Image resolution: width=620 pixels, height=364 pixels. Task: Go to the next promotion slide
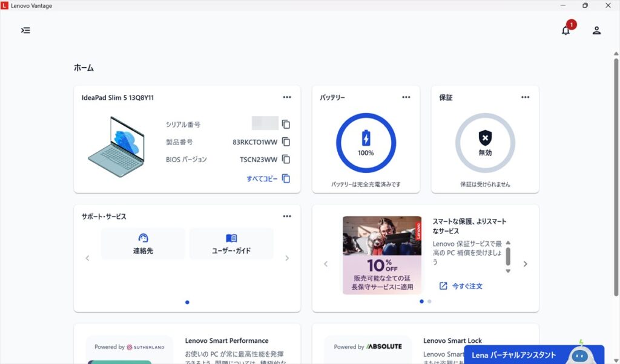tap(526, 264)
